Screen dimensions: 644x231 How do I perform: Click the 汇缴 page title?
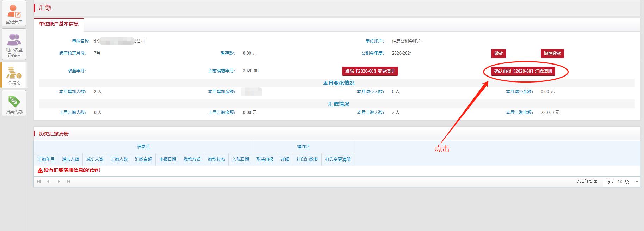click(45, 8)
